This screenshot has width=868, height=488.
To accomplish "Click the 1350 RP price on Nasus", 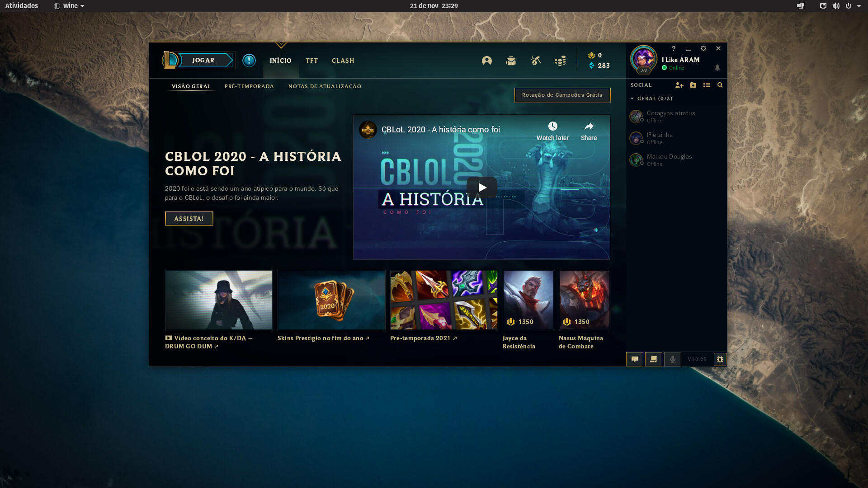I will (x=576, y=322).
